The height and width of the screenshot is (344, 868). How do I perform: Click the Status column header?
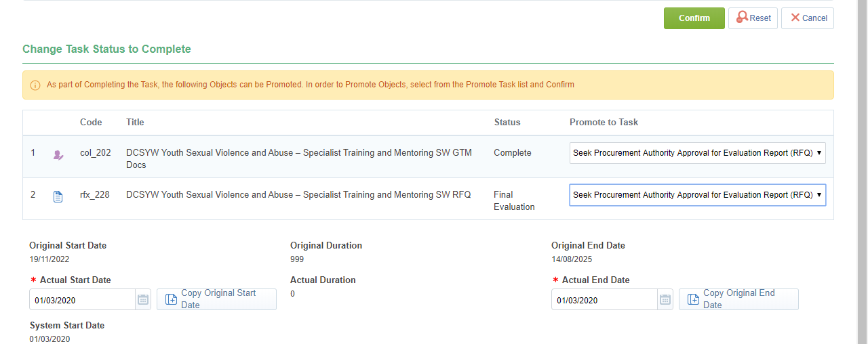[x=507, y=123]
